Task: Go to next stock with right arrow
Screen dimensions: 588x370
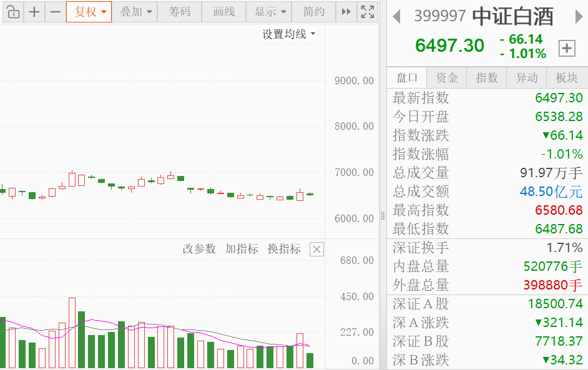Action: tap(580, 17)
